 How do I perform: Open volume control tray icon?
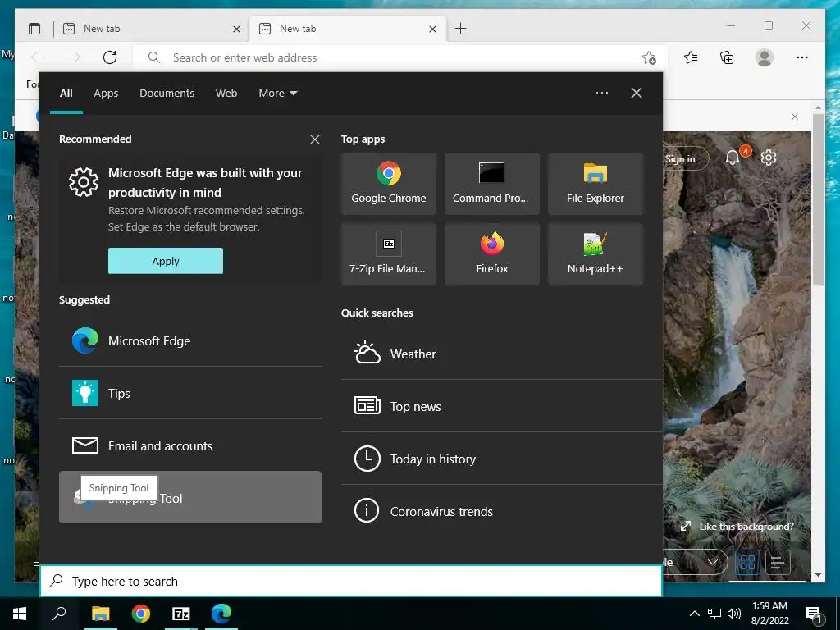pos(734,614)
